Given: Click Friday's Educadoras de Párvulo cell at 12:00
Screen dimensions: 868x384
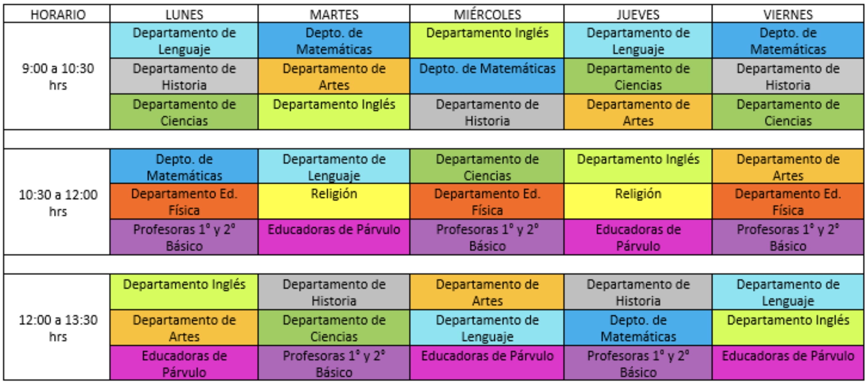Looking at the screenshot, I should pyautogui.click(x=788, y=363).
